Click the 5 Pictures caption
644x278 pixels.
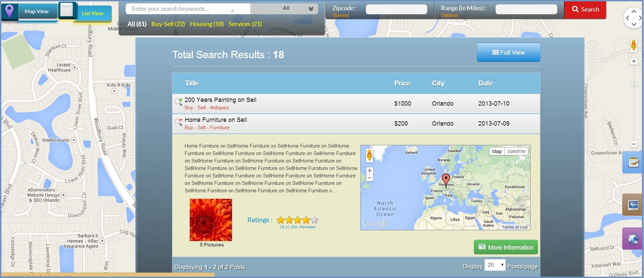click(x=212, y=245)
